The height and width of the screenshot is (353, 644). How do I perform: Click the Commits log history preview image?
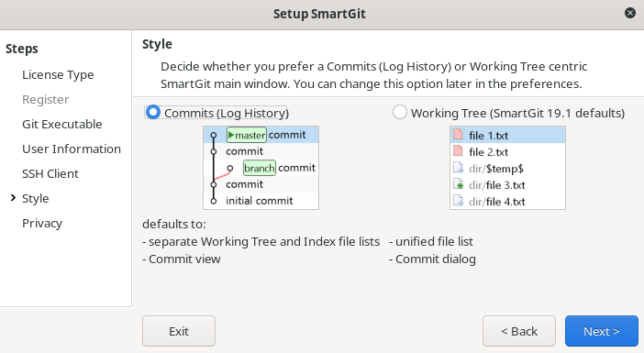[261, 168]
